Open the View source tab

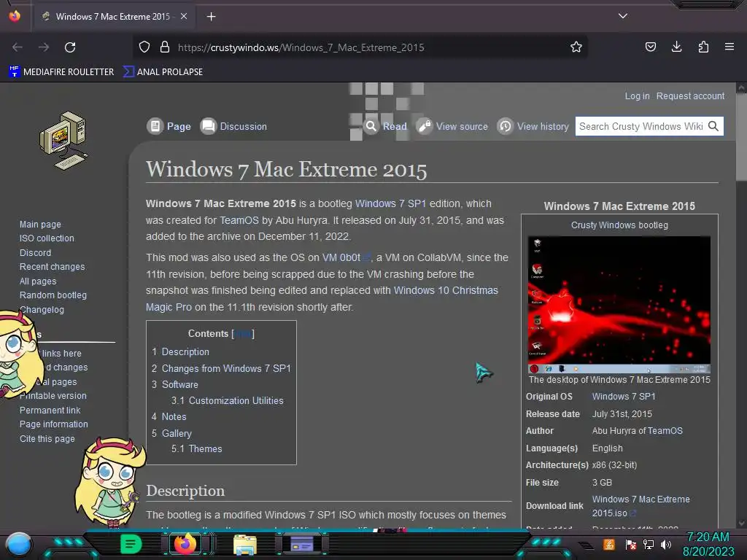[x=452, y=126]
